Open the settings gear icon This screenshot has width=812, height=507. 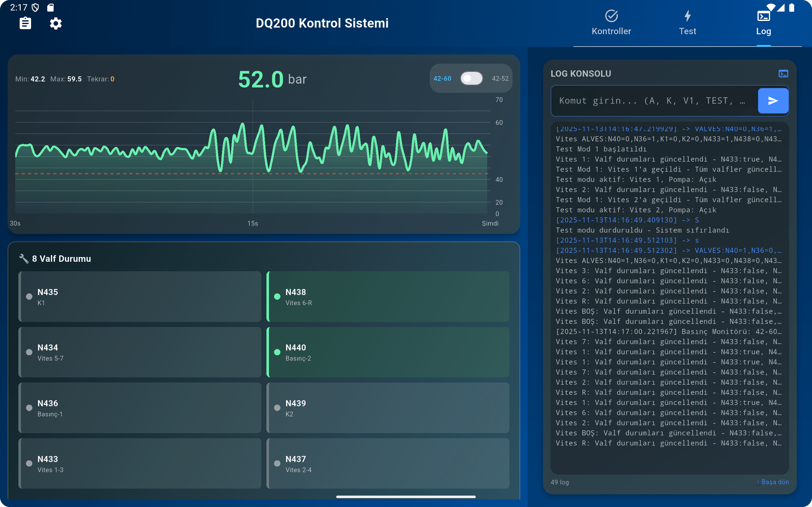coord(56,23)
